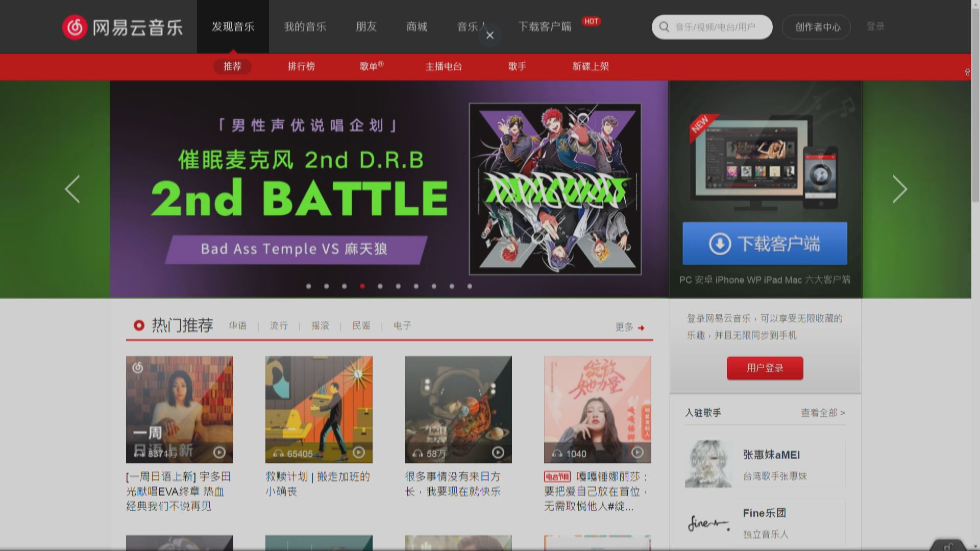Click the right carousel arrow
This screenshot has height=551, width=980.
pyautogui.click(x=899, y=189)
